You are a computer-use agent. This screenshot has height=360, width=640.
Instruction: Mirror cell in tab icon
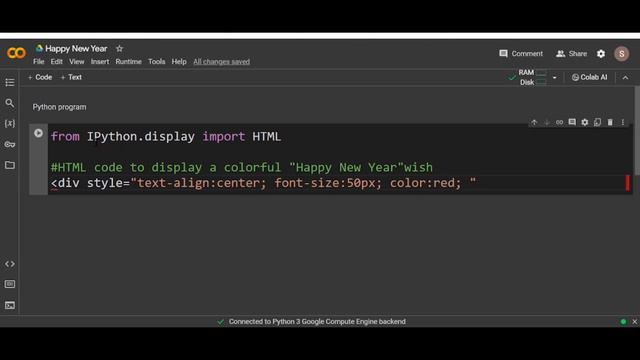coord(597,122)
